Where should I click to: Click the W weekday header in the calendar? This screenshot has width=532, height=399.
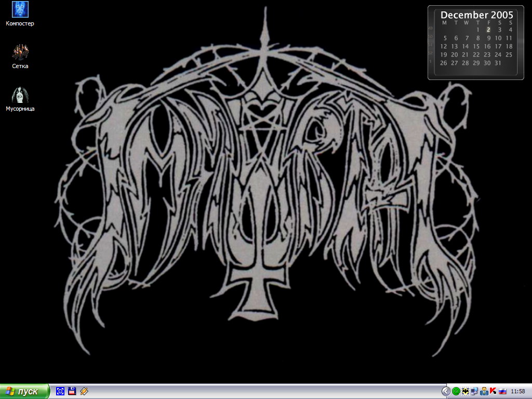467,23
